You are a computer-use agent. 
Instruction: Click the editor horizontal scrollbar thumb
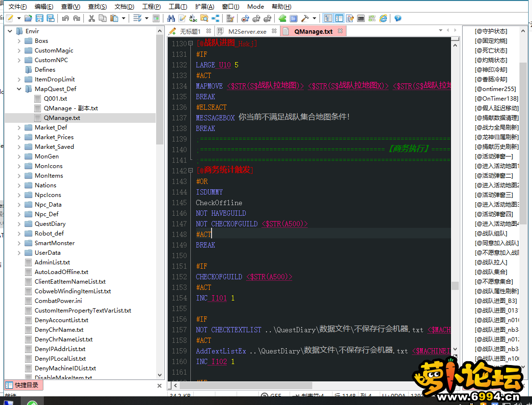coord(246,386)
